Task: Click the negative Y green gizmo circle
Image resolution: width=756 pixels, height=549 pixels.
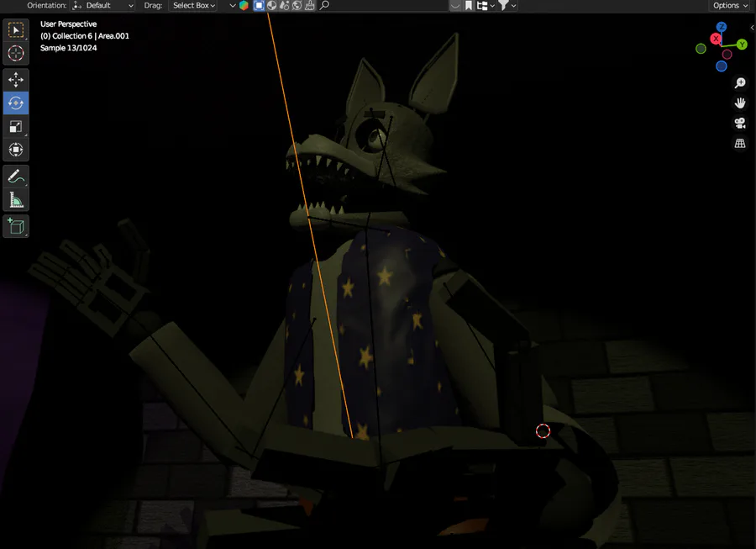Action: (x=701, y=48)
